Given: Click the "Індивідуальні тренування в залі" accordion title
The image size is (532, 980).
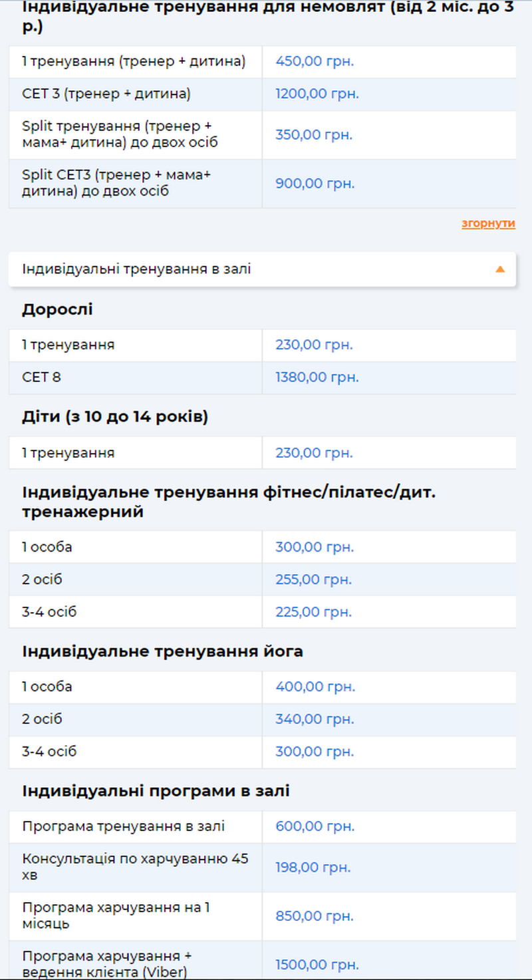Looking at the screenshot, I should (136, 269).
